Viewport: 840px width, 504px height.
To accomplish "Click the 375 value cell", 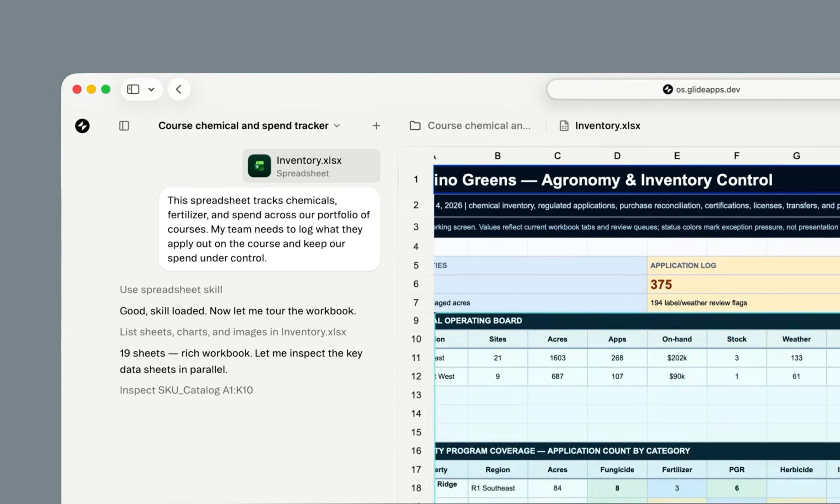I will [x=744, y=284].
